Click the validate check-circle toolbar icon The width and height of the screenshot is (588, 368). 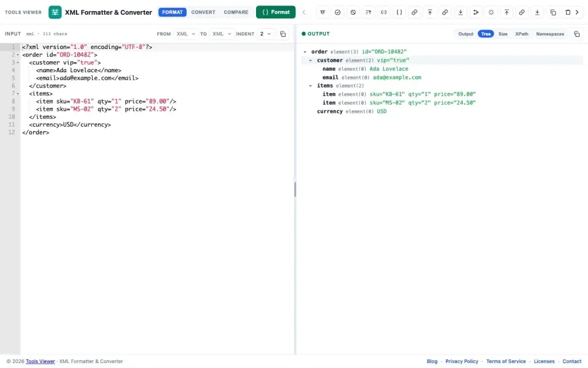[337, 12]
